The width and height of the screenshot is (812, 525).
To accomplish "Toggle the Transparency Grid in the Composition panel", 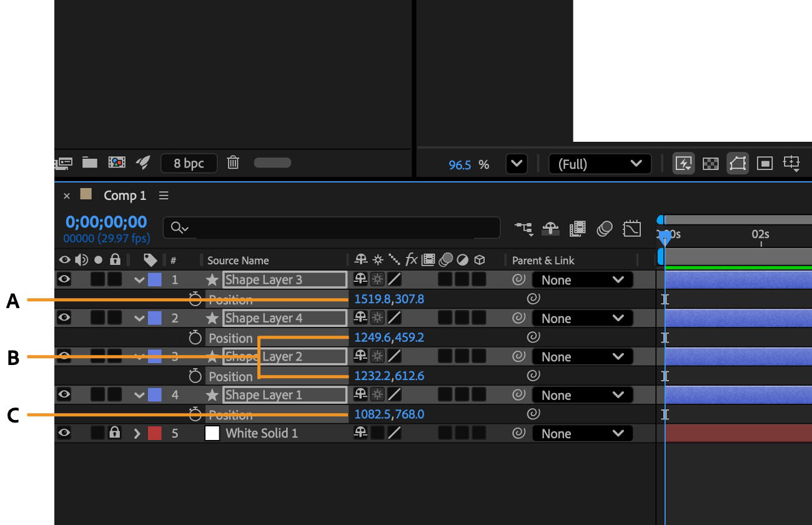I will point(711,164).
